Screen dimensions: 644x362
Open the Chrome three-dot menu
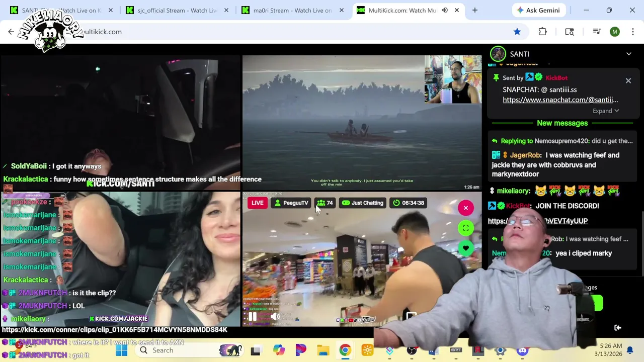(x=633, y=32)
